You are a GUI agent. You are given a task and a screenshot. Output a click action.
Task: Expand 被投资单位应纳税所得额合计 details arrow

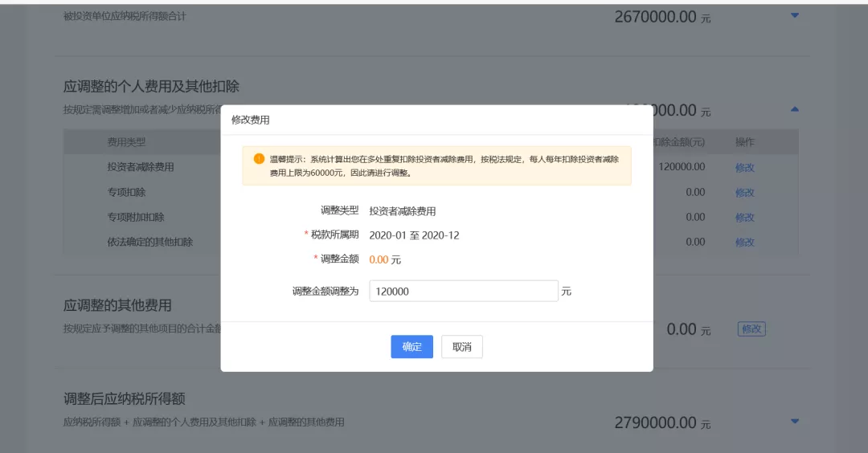(794, 15)
